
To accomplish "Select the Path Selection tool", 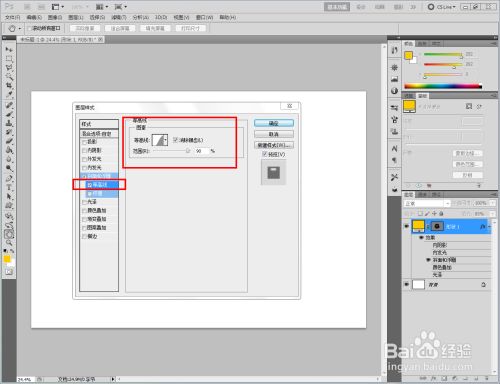I will coord(9,197).
